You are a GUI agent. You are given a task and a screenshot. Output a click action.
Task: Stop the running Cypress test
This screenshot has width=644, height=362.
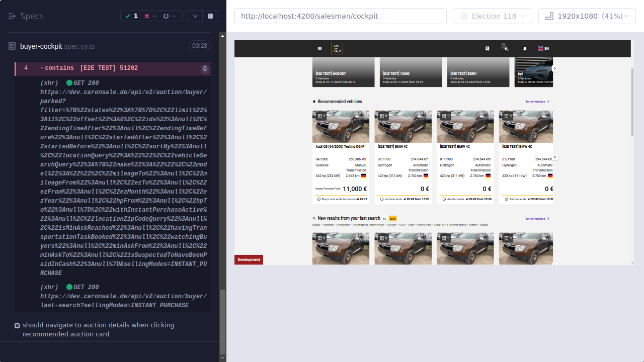(210, 16)
